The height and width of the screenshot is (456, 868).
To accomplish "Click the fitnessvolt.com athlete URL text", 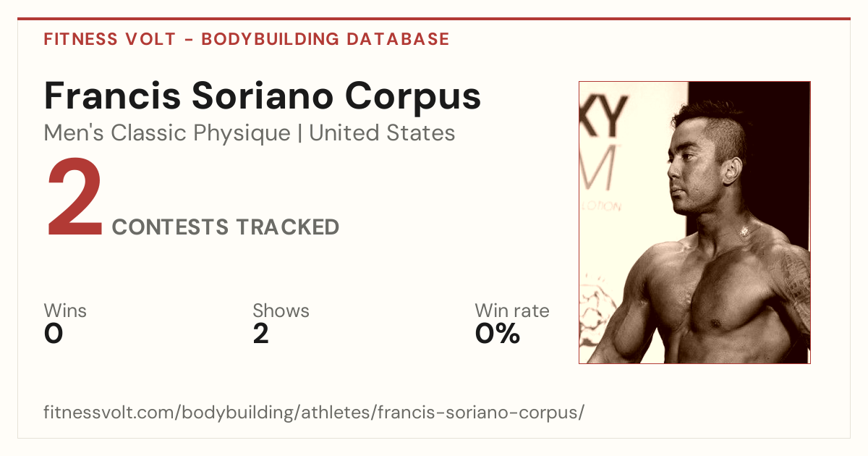I will tap(314, 413).
